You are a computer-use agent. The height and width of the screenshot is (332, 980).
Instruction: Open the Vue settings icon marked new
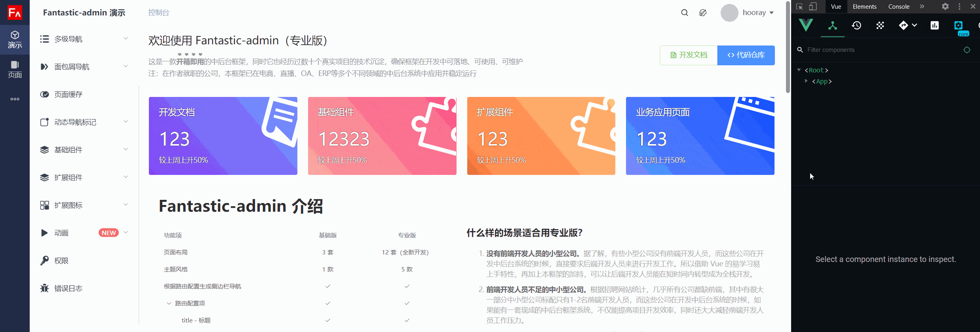958,25
